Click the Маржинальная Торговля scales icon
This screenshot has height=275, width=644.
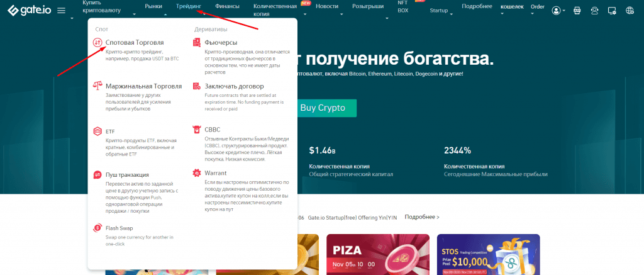pos(97,86)
